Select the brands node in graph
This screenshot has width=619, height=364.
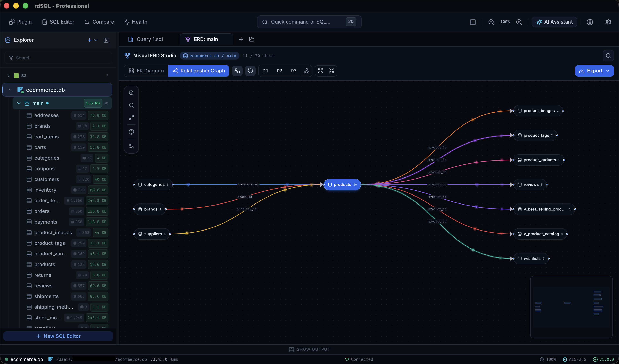[x=150, y=209]
